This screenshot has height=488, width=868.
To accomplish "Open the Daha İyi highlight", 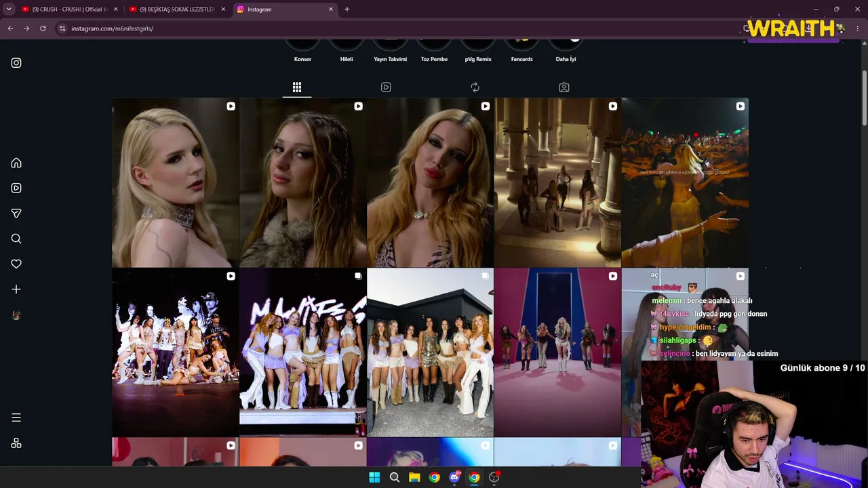I will (x=566, y=52).
